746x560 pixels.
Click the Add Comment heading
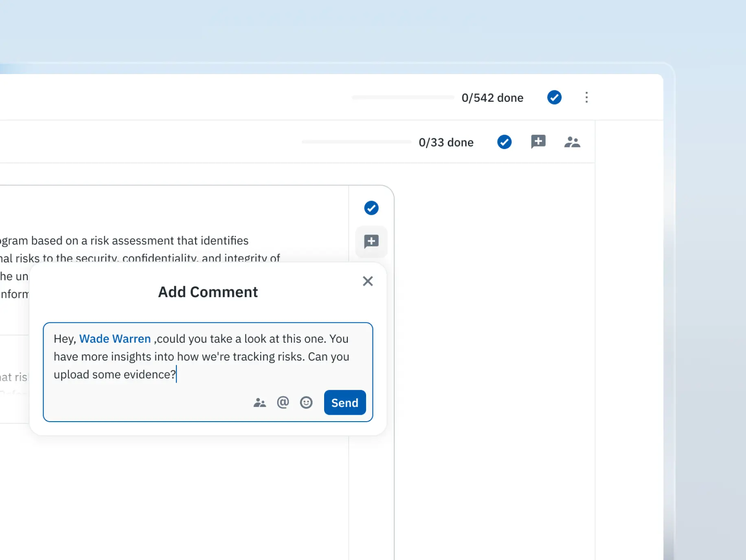(208, 292)
